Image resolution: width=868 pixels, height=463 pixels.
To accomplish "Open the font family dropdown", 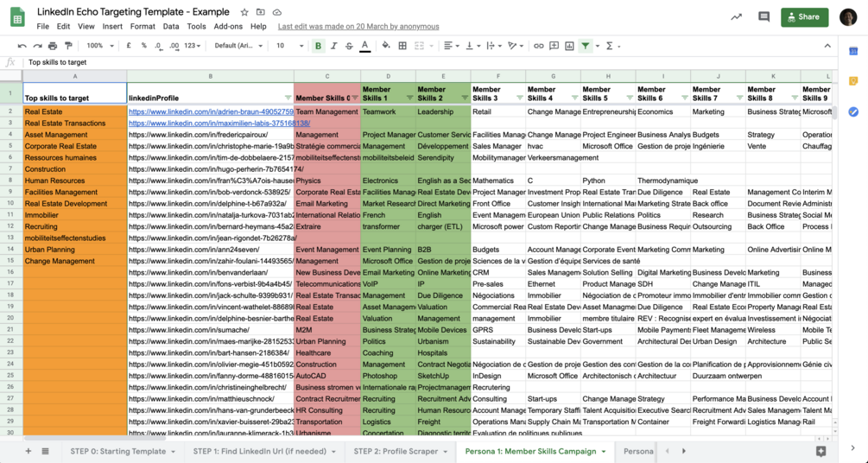I will click(x=238, y=46).
